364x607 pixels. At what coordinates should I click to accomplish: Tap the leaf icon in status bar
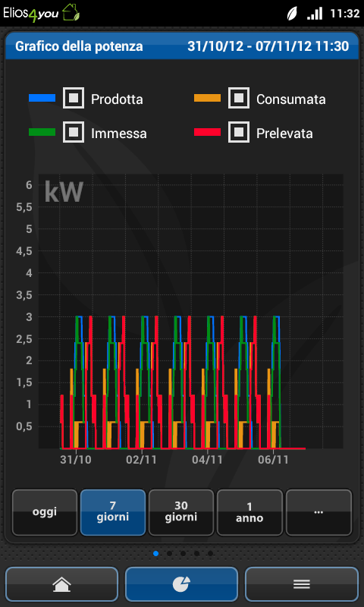point(291,14)
